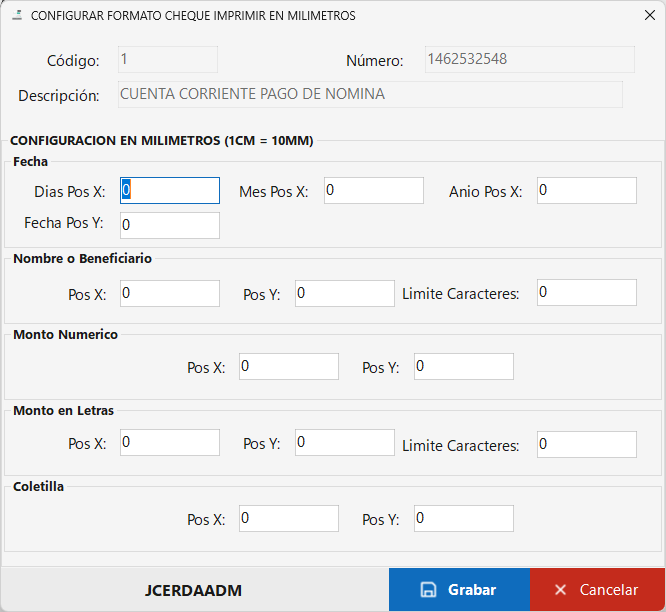
Task: Select Nombre o Beneficiario Pos X field
Action: 170,293
